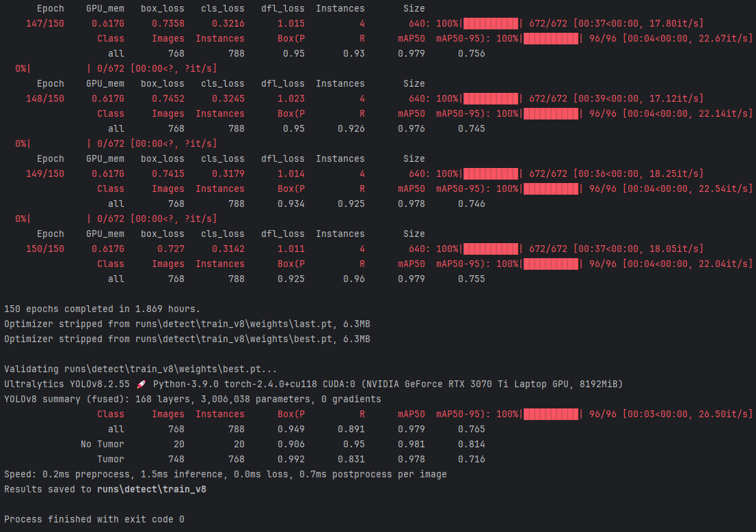
Task: Click the Tumor mAP50-95 value 0.716
Action: coord(472,459)
